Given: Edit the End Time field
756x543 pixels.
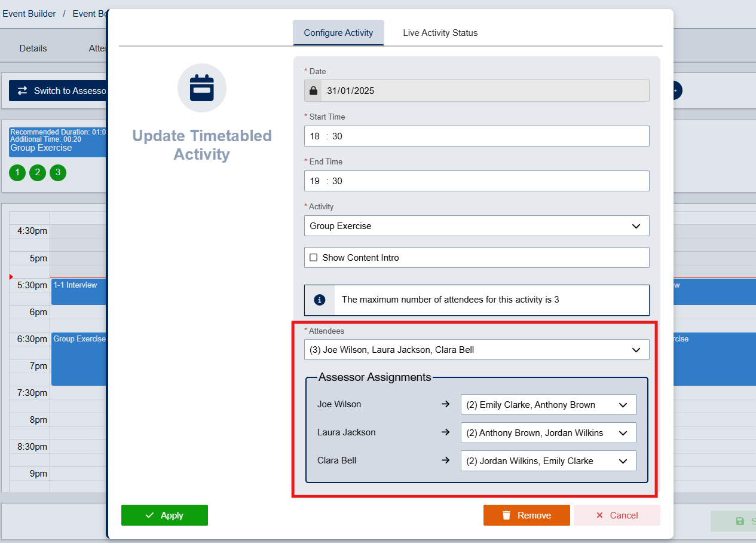Looking at the screenshot, I should 476,181.
